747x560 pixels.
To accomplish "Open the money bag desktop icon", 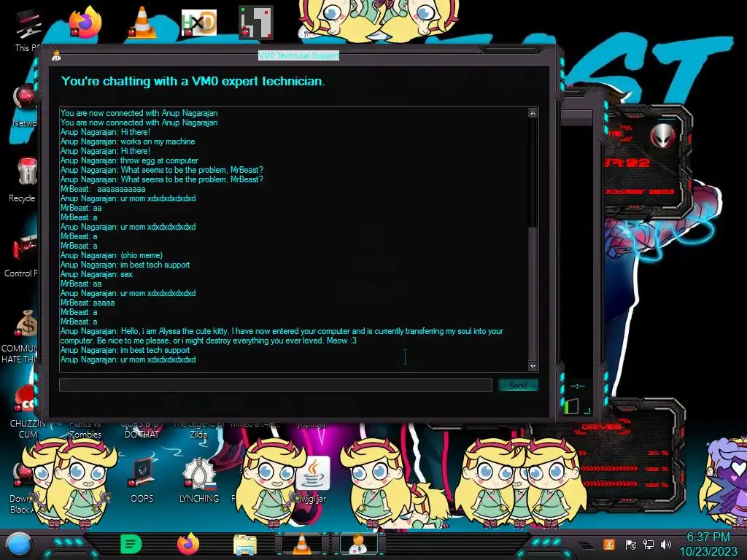I will pyautogui.click(x=27, y=324).
